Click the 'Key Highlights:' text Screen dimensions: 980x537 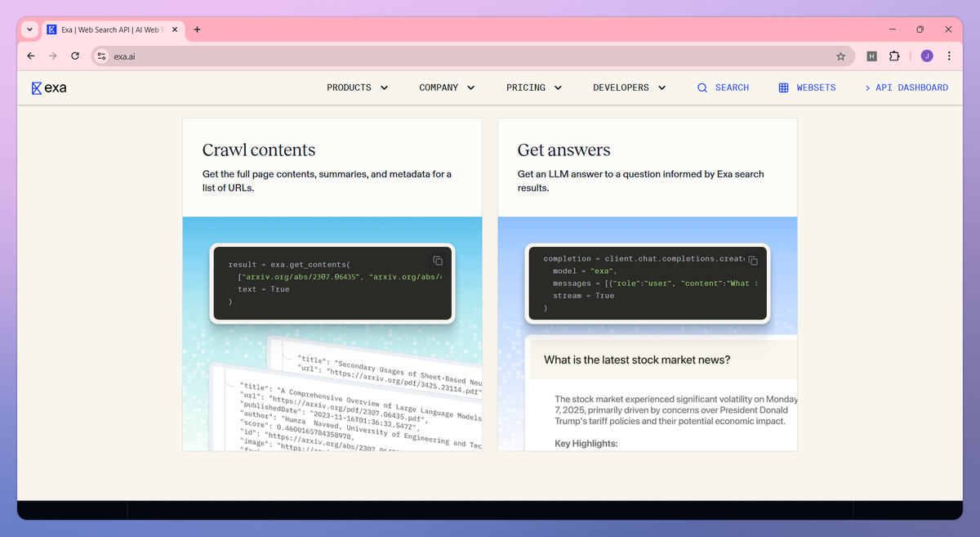586,443
